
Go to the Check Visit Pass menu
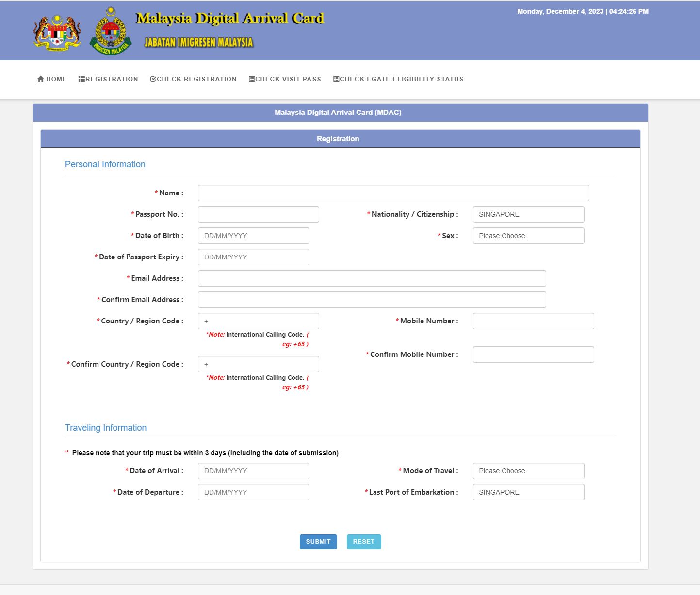click(x=288, y=79)
